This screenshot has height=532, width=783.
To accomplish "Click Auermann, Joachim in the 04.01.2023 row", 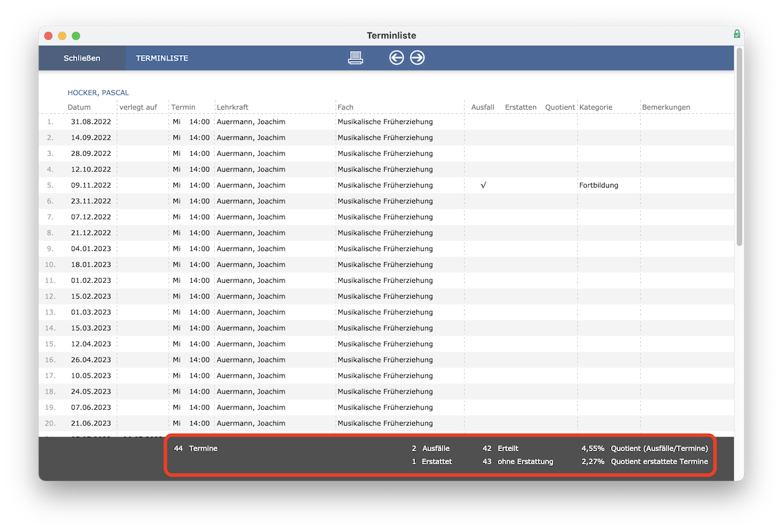I will (x=251, y=248).
